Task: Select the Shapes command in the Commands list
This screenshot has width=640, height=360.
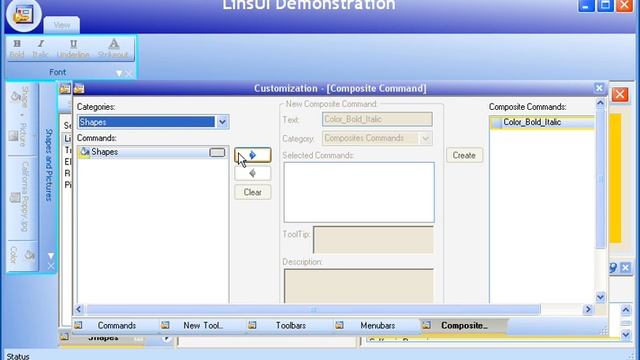Action: tap(153, 152)
